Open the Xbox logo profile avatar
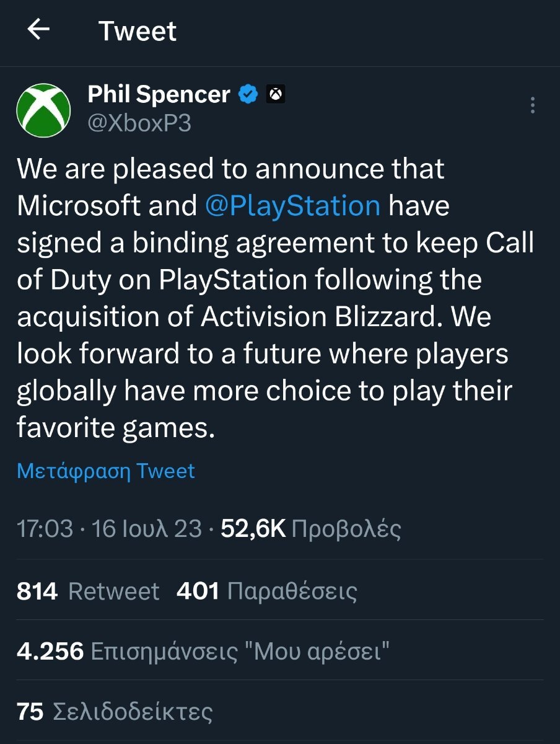 (x=43, y=110)
